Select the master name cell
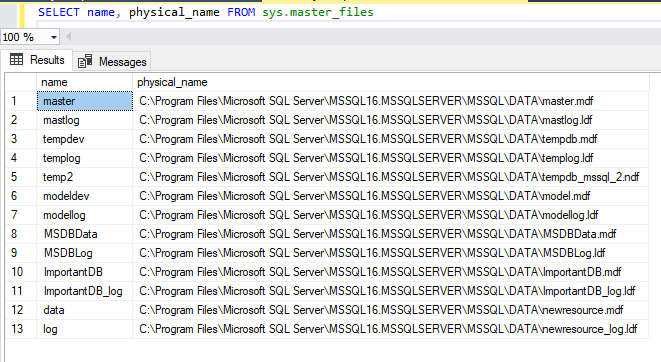Image resolution: width=661 pixels, height=362 pixels. pos(85,101)
